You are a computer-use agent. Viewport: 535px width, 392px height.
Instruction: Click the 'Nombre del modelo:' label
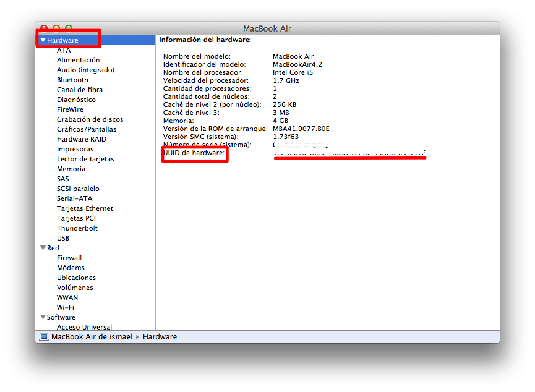click(197, 56)
